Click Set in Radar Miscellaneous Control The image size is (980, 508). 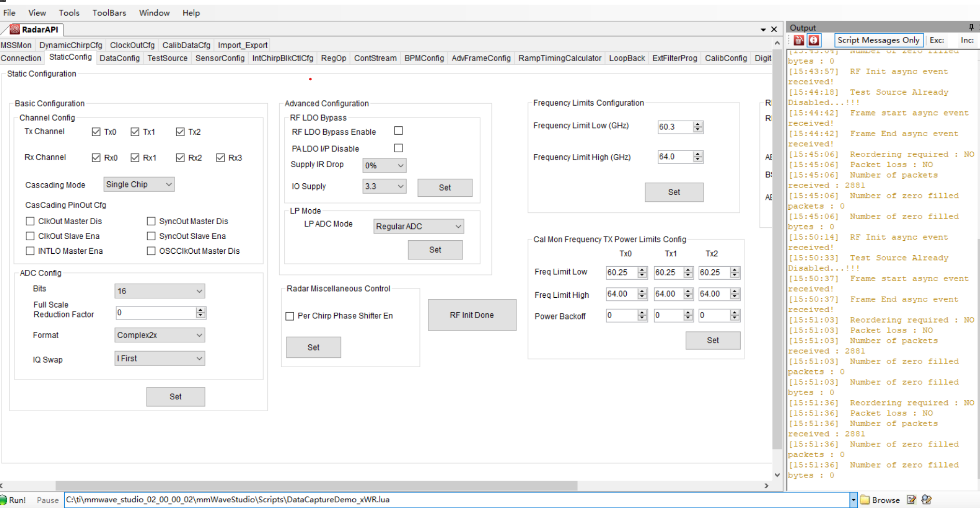click(313, 347)
